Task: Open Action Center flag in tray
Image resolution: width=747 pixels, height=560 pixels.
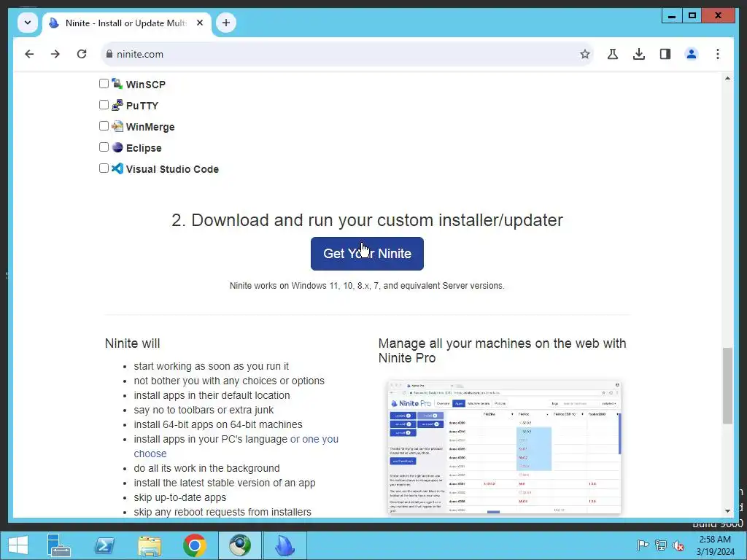Action: (x=643, y=545)
